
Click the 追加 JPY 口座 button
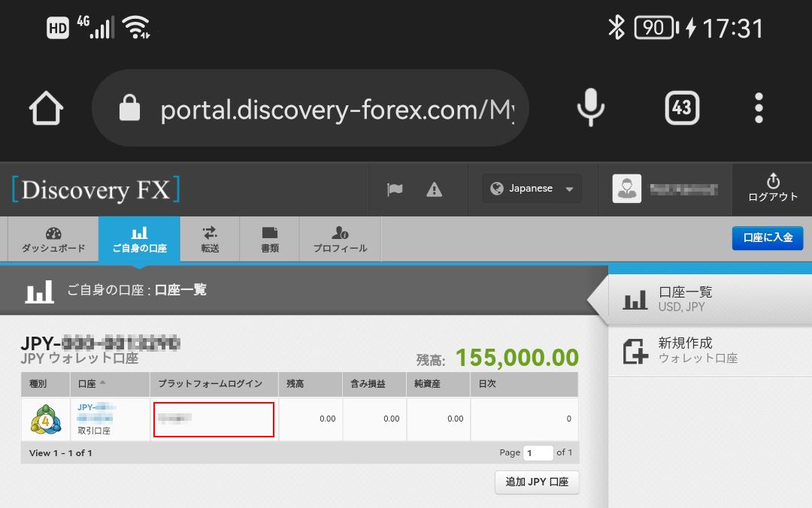[537, 482]
